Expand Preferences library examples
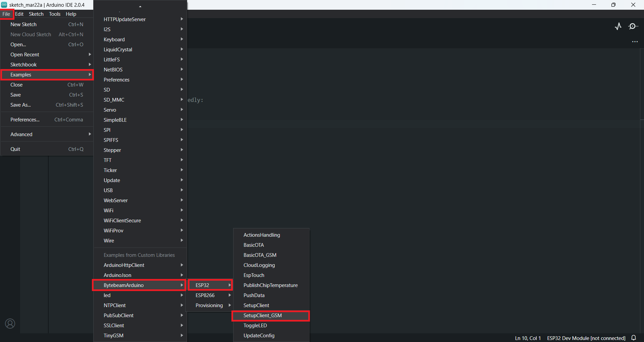Screen dimensions: 644x342 [140, 80]
